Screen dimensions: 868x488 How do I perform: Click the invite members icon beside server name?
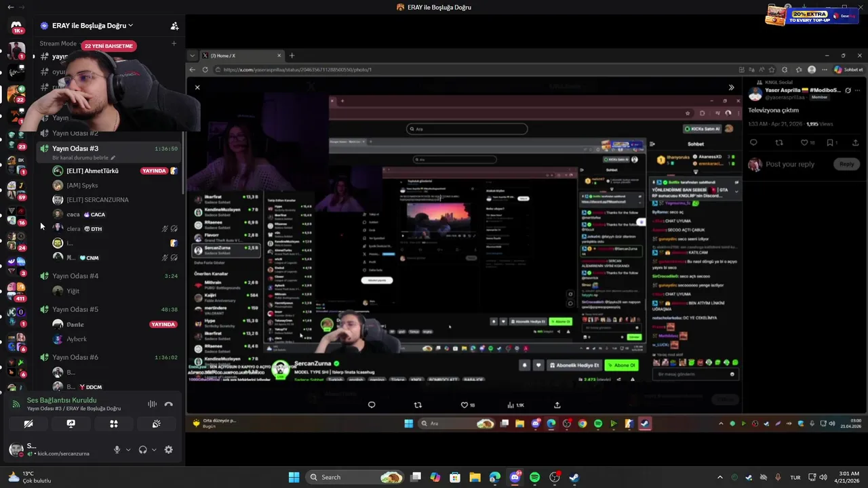coord(174,26)
